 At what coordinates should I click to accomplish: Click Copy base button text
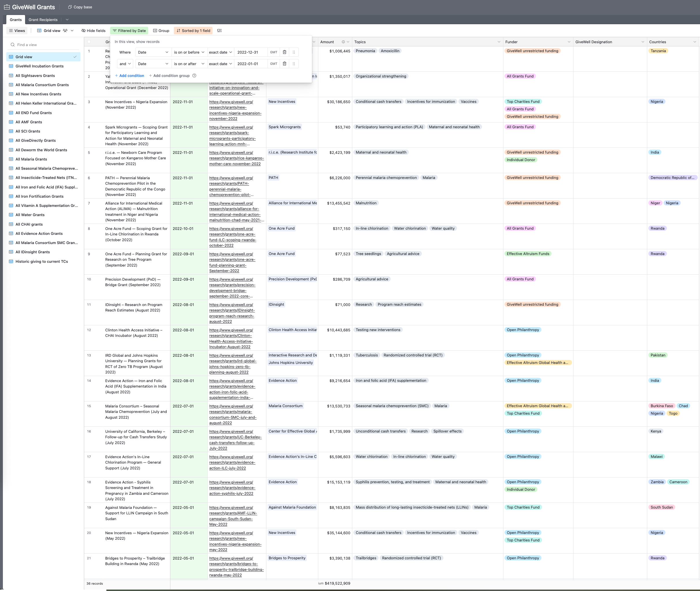click(83, 7)
